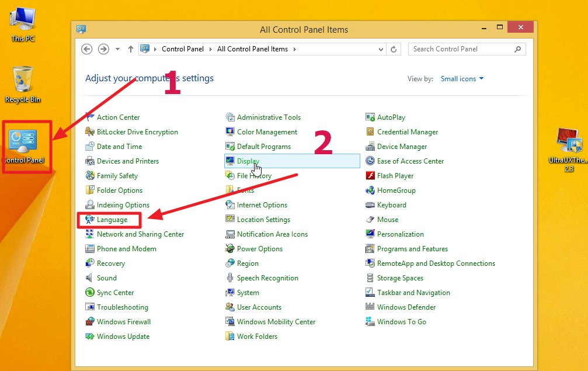
Task: Click the Color Management monitor icon
Action: [x=230, y=131]
